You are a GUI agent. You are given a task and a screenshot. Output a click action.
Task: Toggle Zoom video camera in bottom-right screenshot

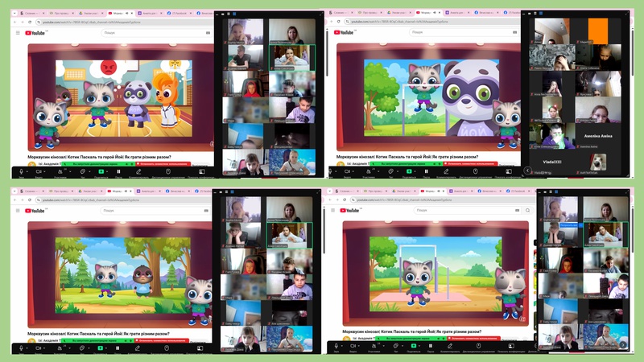[353, 346]
